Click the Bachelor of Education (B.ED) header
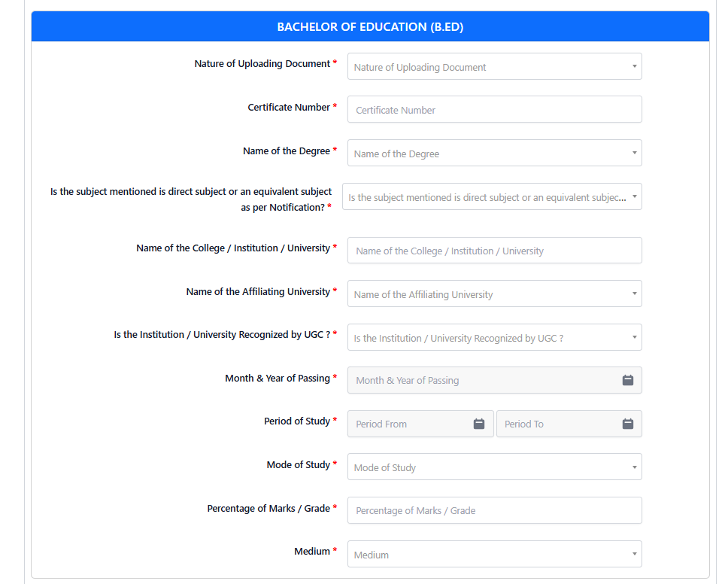728x584 pixels. 370,26
